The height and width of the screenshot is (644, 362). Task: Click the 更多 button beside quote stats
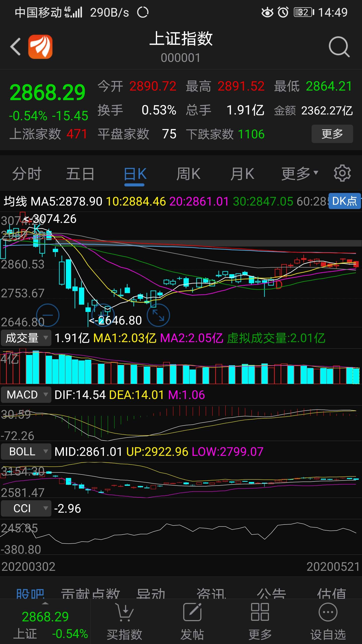point(332,134)
